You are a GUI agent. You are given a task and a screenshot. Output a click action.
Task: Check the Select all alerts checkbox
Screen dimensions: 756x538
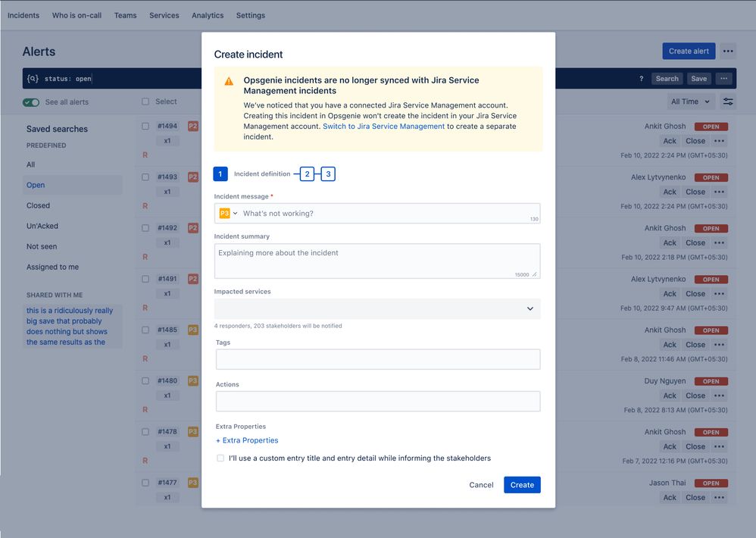pyautogui.click(x=145, y=102)
